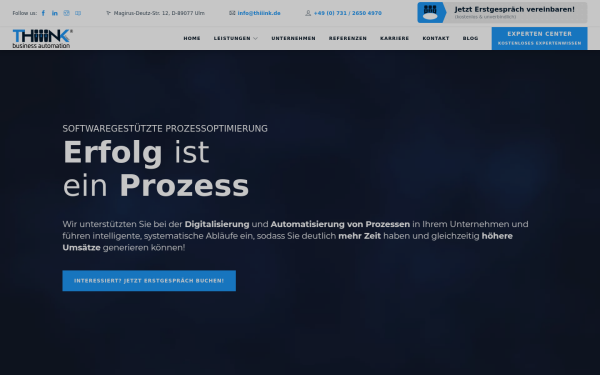Click the envelope icon beside the email
Image resolution: width=600 pixels, height=375 pixels.
232,13
